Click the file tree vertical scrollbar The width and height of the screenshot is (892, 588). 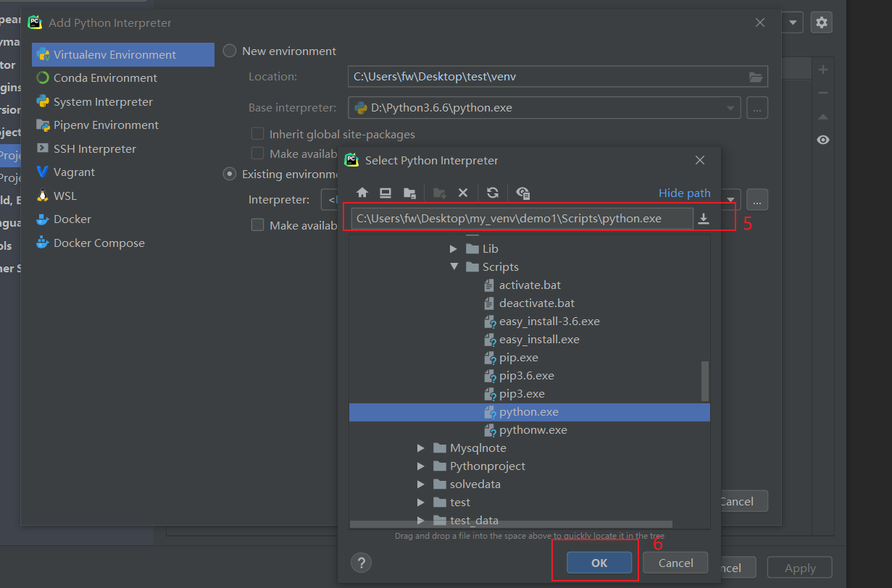[x=705, y=381]
